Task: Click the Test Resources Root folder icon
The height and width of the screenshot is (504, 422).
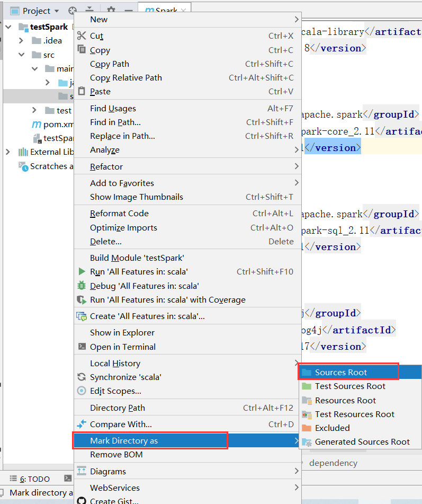Action: [307, 414]
